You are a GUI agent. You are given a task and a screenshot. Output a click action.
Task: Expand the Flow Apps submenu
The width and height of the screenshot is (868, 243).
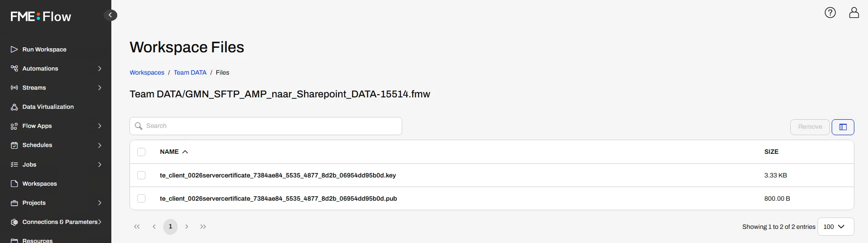(100, 126)
